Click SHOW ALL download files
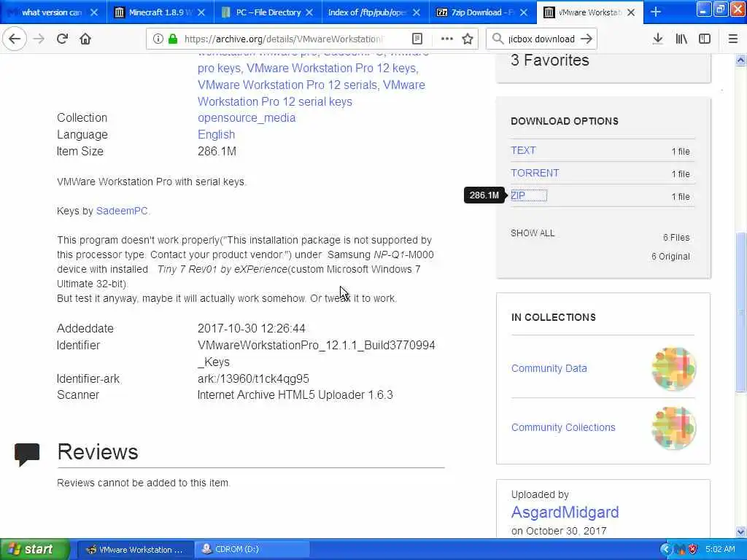The height and width of the screenshot is (560, 747). pyautogui.click(x=532, y=233)
